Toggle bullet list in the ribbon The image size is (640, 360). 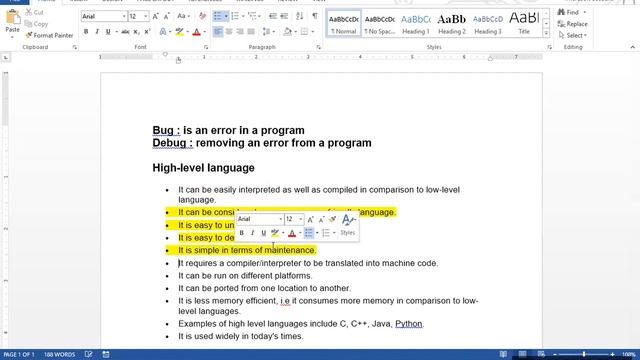(x=218, y=16)
